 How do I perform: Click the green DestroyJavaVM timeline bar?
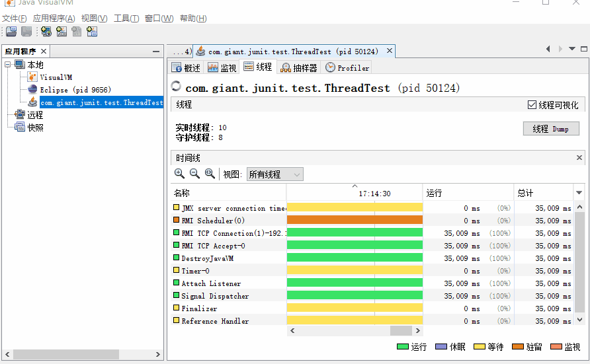pos(355,258)
